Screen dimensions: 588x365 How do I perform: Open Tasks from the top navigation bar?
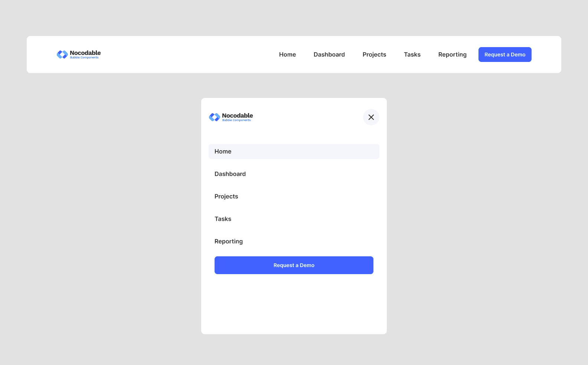(412, 55)
